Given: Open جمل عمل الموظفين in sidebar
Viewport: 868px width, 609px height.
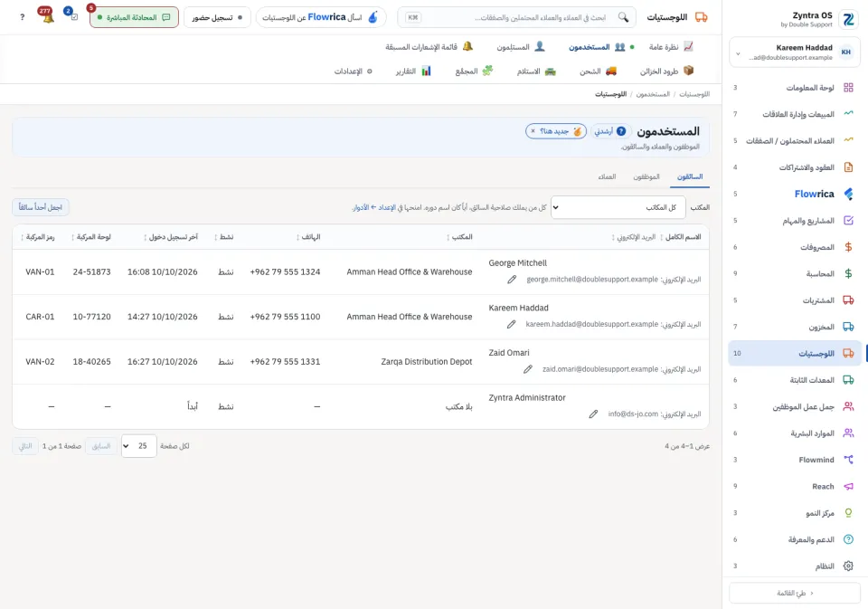Looking at the screenshot, I should point(794,406).
